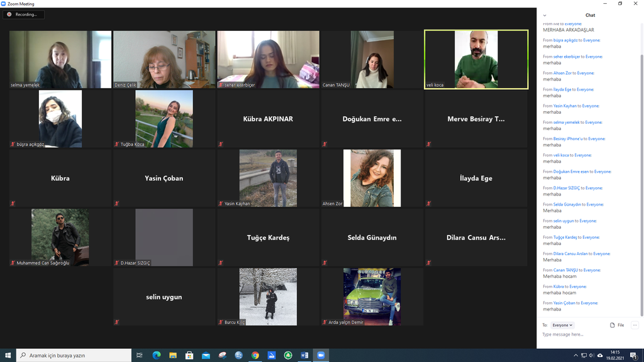Screen dimensions: 644x362
Task: Open the Everyone recipient dropdown
Action: pyautogui.click(x=562, y=325)
